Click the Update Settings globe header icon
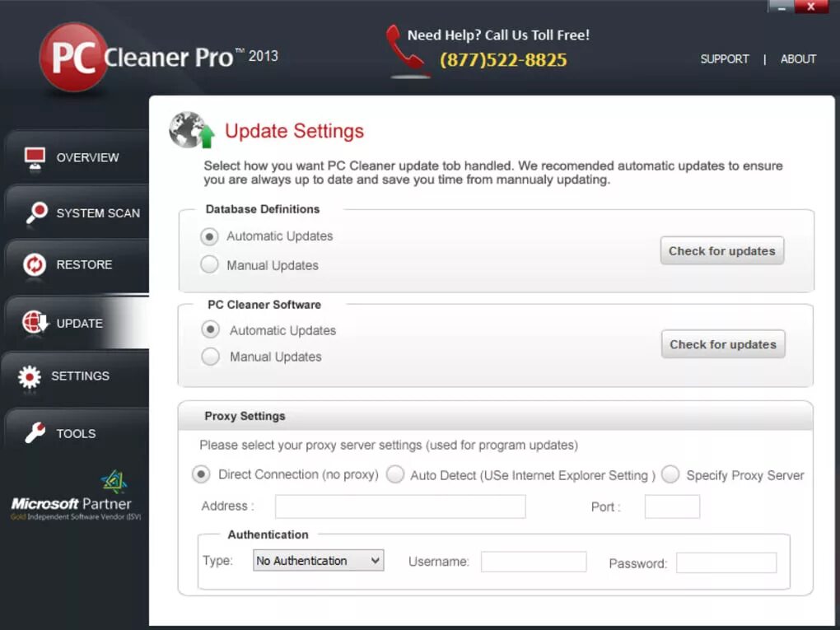This screenshot has height=630, width=840. click(192, 130)
